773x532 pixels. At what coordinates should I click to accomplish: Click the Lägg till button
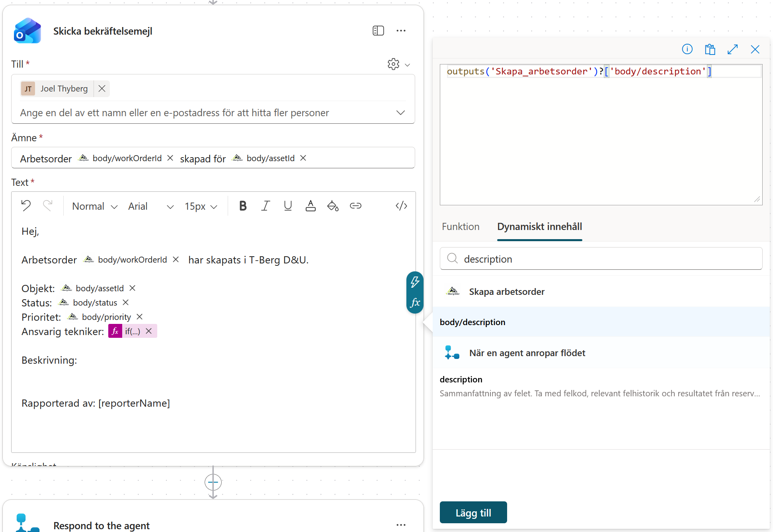473,513
